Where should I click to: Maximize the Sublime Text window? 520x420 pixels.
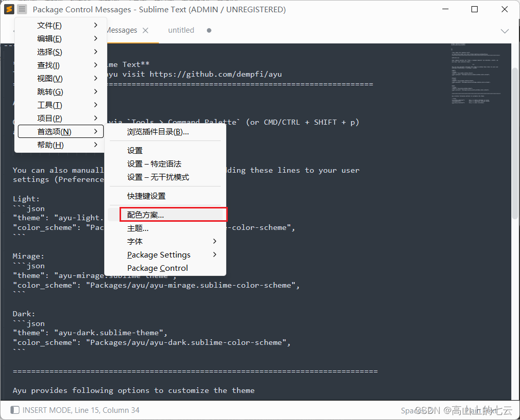[x=475, y=9]
